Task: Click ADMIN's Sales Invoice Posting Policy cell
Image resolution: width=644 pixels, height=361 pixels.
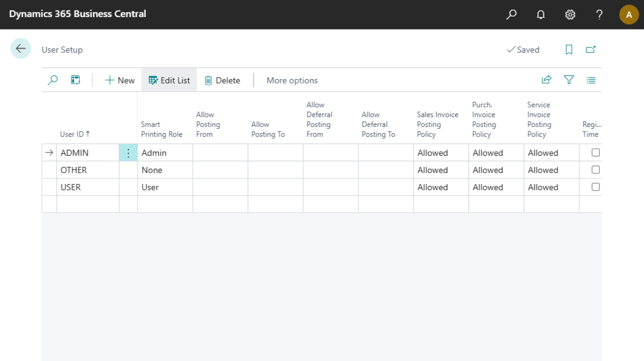Action: [x=441, y=153]
